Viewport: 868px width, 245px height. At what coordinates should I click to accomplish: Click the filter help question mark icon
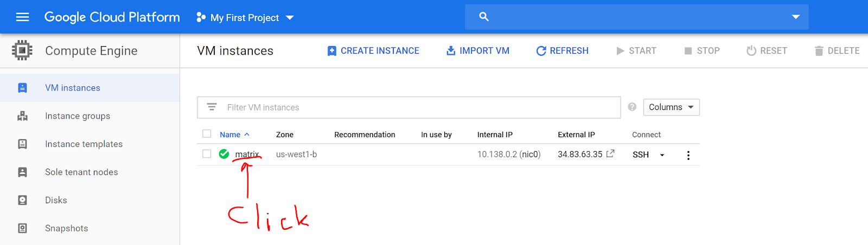[632, 107]
